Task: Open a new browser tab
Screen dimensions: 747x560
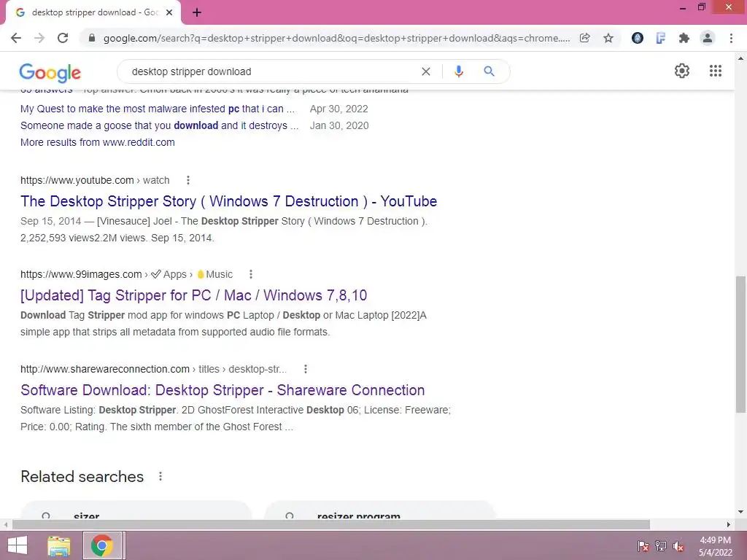Action: (x=197, y=13)
